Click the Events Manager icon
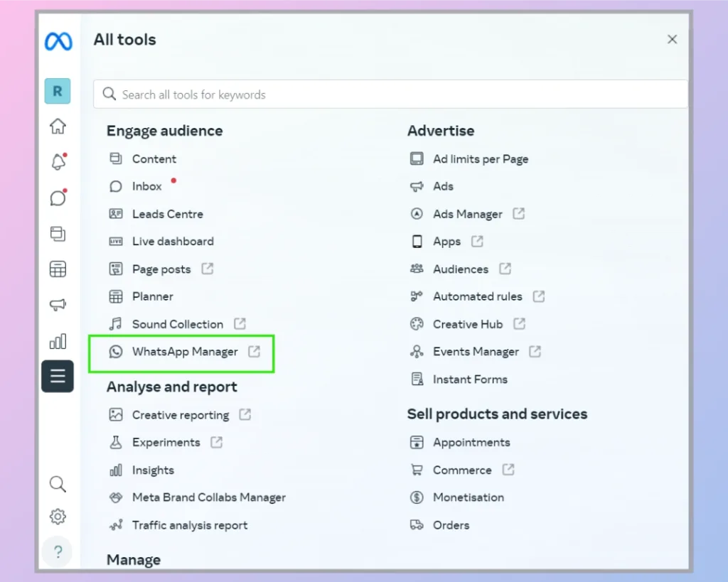Image resolution: width=728 pixels, height=582 pixels. click(417, 352)
